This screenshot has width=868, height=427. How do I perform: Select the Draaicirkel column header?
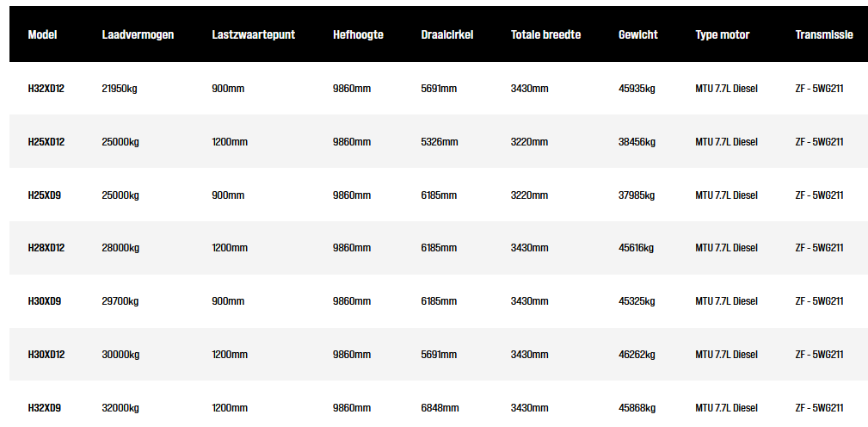[x=447, y=35]
